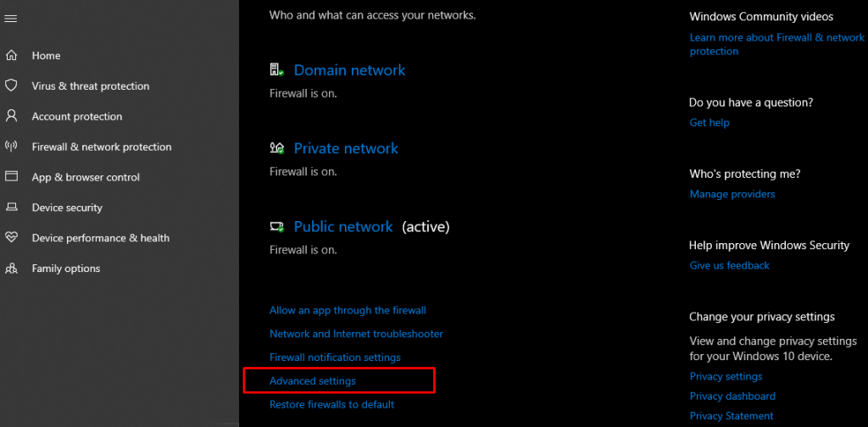Open Network and Internet troubleshooter
This screenshot has width=868, height=427.
pos(356,334)
